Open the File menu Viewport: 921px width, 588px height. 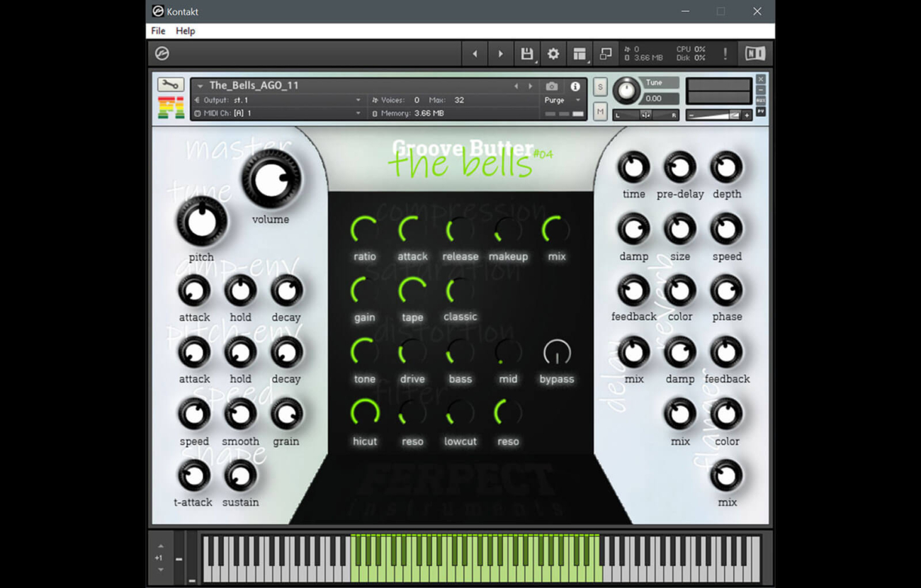coord(158,30)
